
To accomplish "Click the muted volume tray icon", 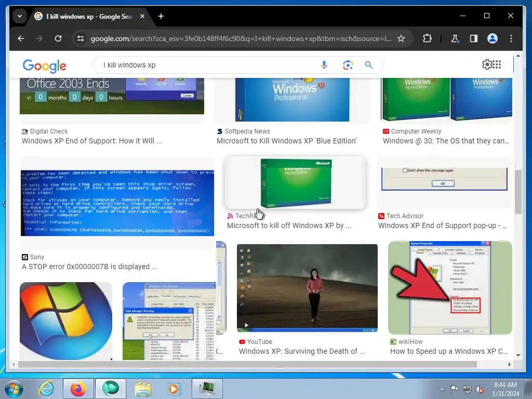I will pyautogui.click(x=480, y=390).
